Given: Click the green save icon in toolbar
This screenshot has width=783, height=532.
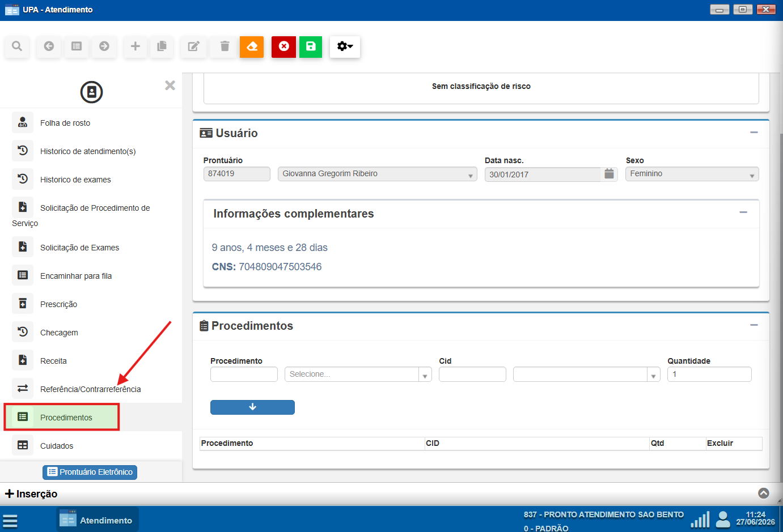Looking at the screenshot, I should pyautogui.click(x=311, y=46).
